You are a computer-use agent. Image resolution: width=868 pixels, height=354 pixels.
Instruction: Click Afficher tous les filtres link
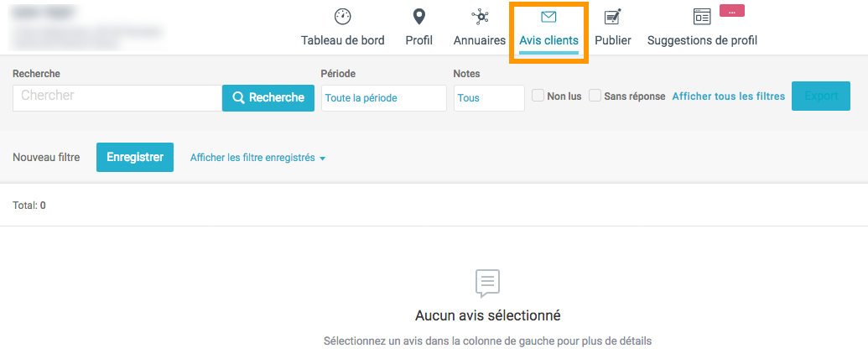click(x=728, y=96)
